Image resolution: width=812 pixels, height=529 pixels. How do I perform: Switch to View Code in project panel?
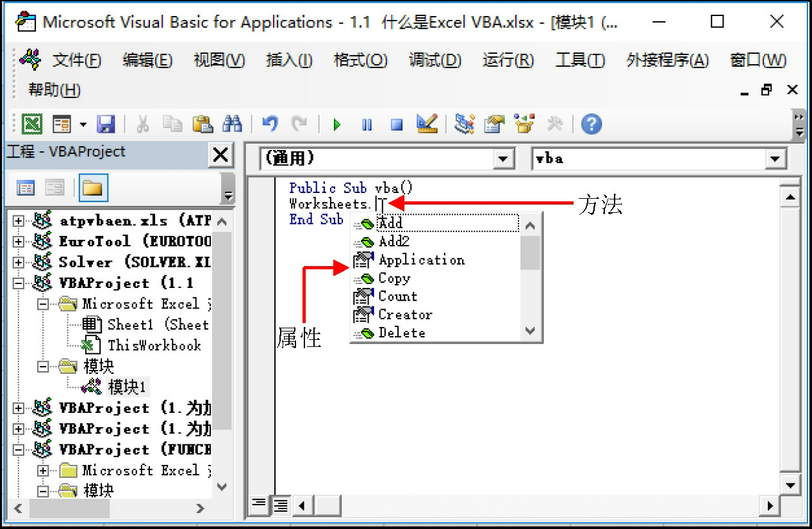click(x=26, y=188)
